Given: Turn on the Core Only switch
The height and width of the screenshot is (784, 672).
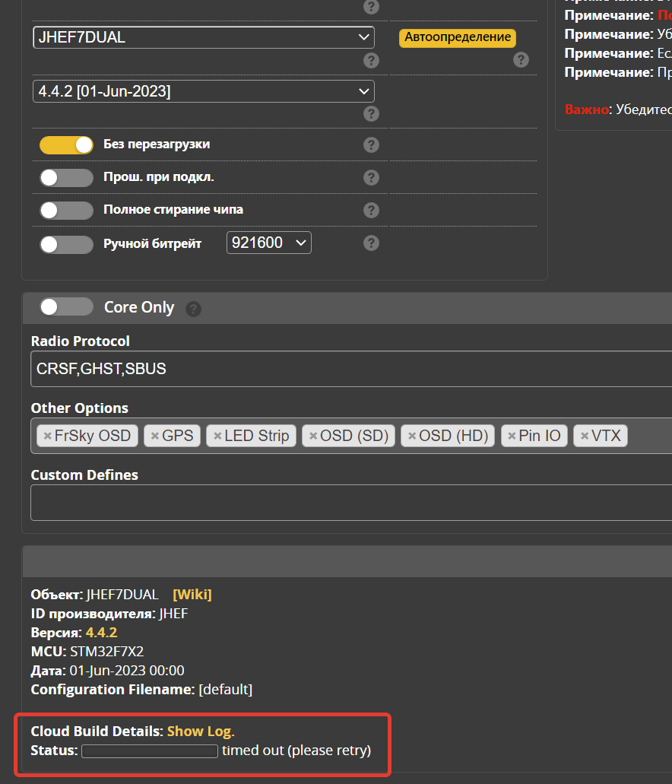Looking at the screenshot, I should 66,306.
